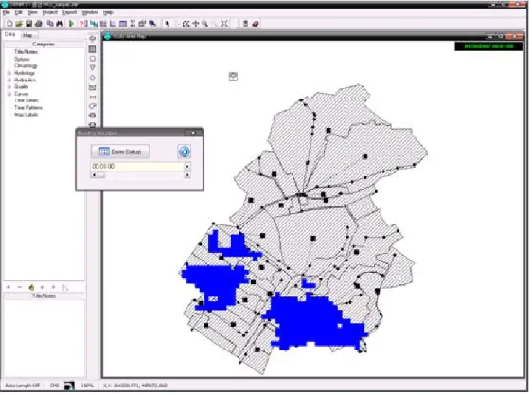Step time slider left arrow
532x395 pixels.
point(94,175)
